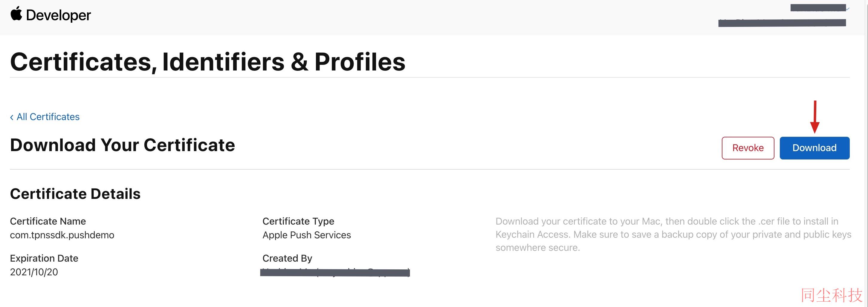Screen dimensions: 868x307
Task: Select the com.tpnssdk.pushdemo certificate name
Action: coord(62,235)
